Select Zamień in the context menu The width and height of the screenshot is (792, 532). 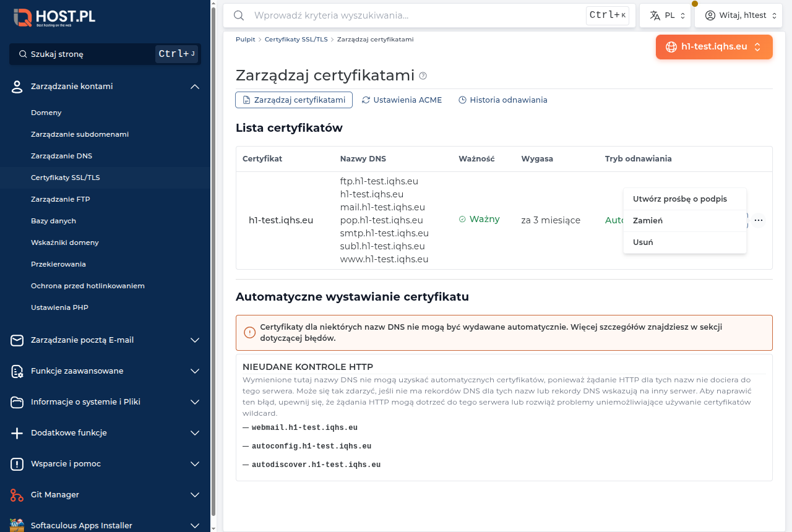[x=685, y=221]
